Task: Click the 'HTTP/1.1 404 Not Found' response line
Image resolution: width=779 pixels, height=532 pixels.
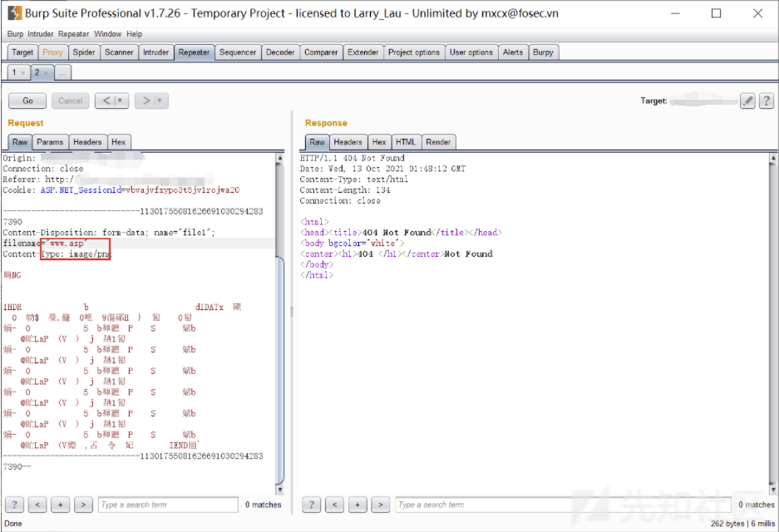Action: coord(353,158)
